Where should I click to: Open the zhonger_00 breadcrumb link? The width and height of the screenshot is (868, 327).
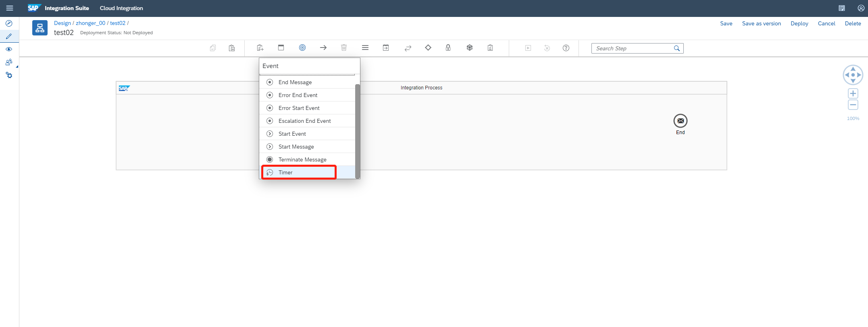[91, 23]
